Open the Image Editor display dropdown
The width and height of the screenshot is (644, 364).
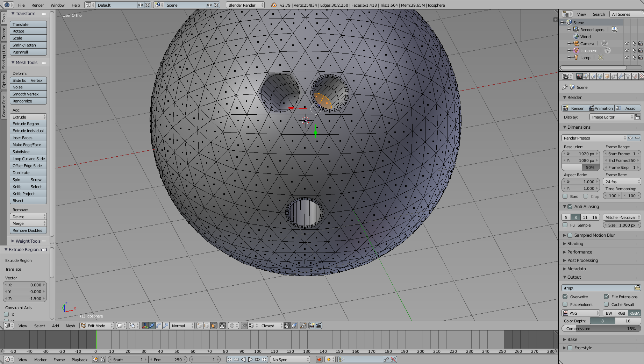coord(612,117)
